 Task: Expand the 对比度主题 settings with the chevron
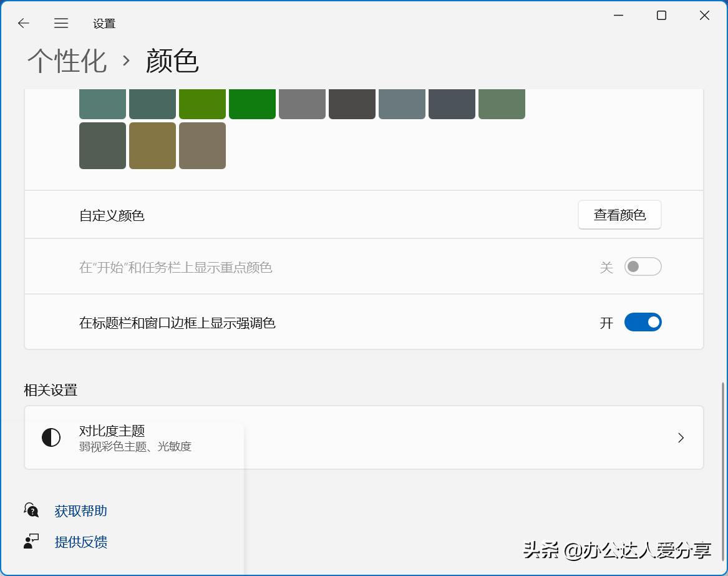pyautogui.click(x=681, y=437)
